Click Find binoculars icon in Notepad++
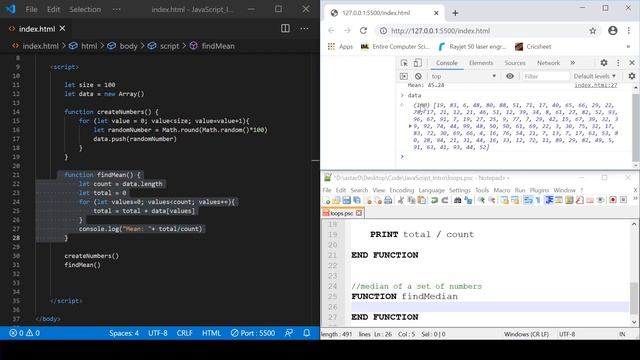 point(458,200)
